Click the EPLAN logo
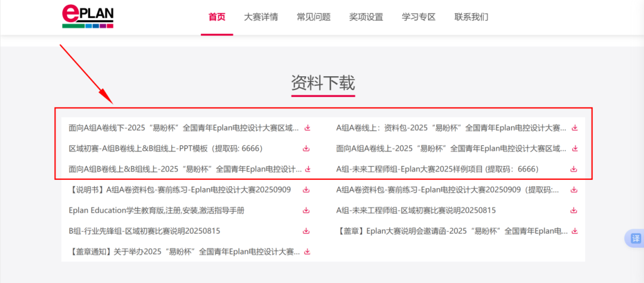 point(88,17)
